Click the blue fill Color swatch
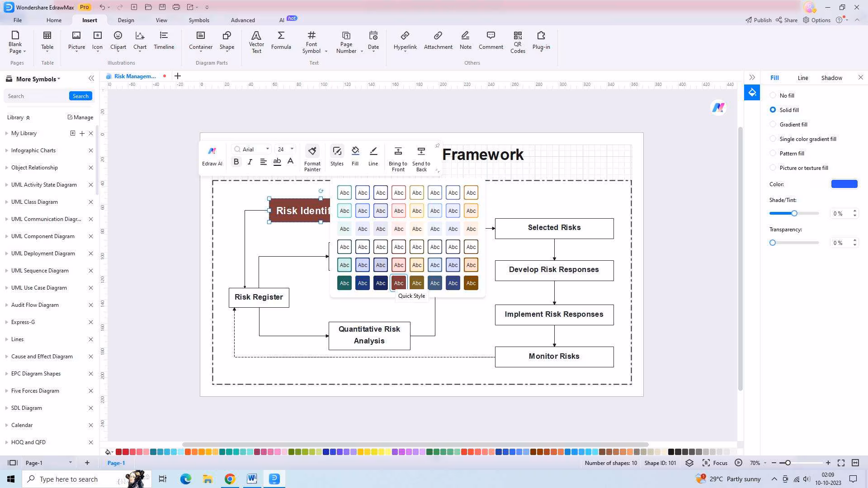The width and height of the screenshot is (868, 488). point(844,184)
